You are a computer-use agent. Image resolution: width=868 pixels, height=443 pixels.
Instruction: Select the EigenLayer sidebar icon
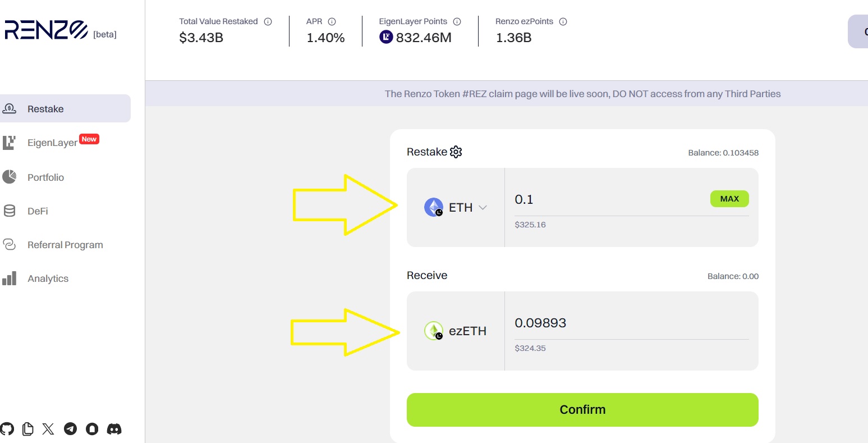(x=10, y=142)
